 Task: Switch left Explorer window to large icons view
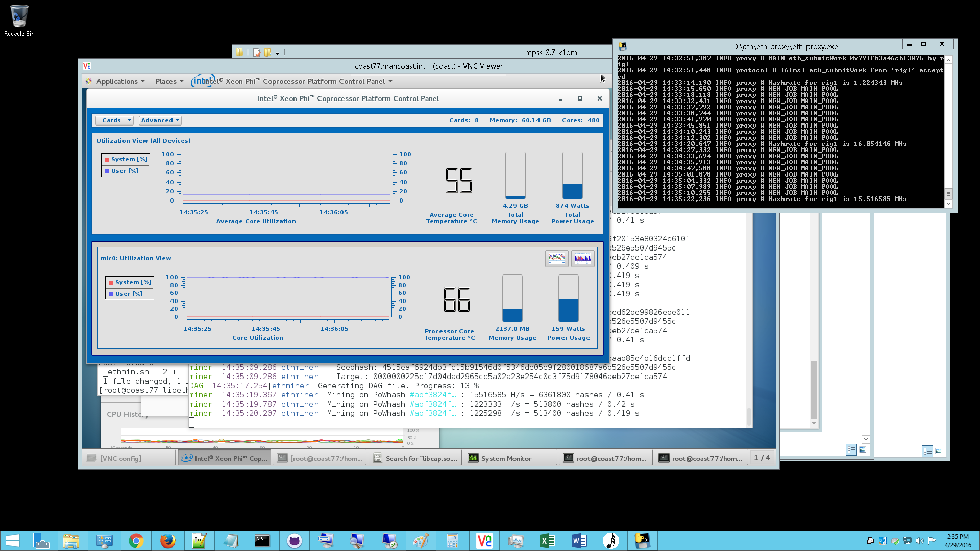point(863,449)
